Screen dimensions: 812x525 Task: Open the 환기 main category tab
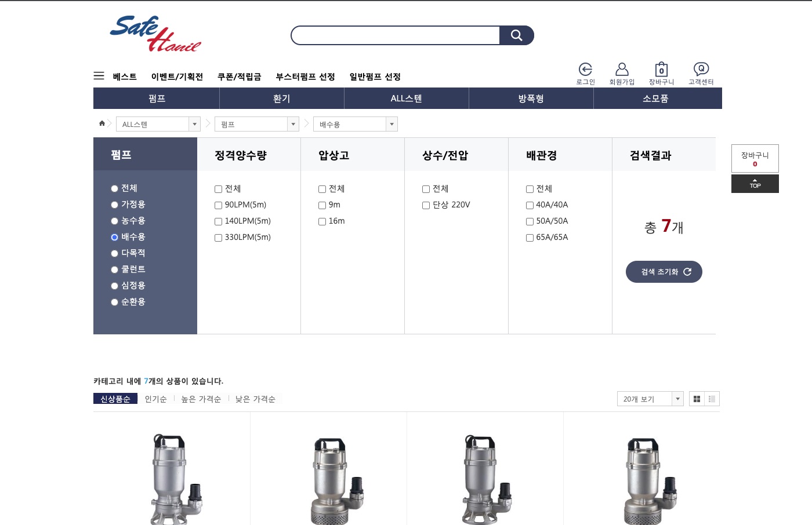[x=281, y=99]
